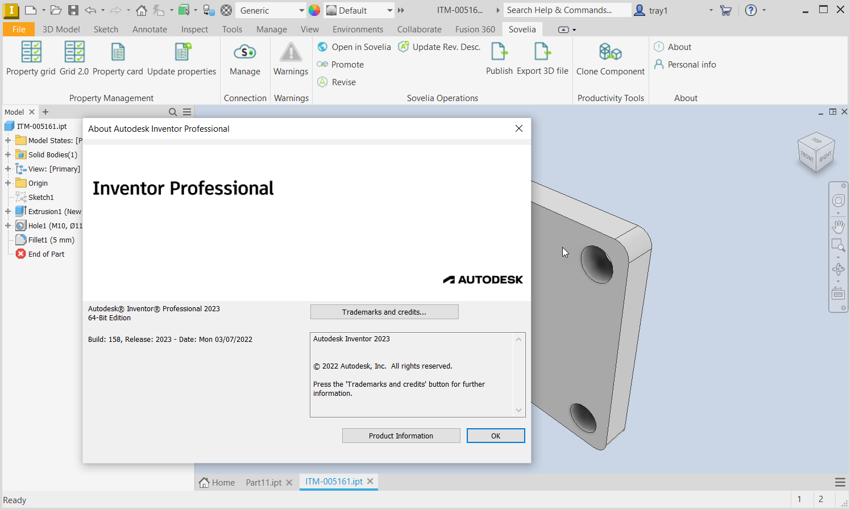Open Property grid tool

click(x=31, y=59)
